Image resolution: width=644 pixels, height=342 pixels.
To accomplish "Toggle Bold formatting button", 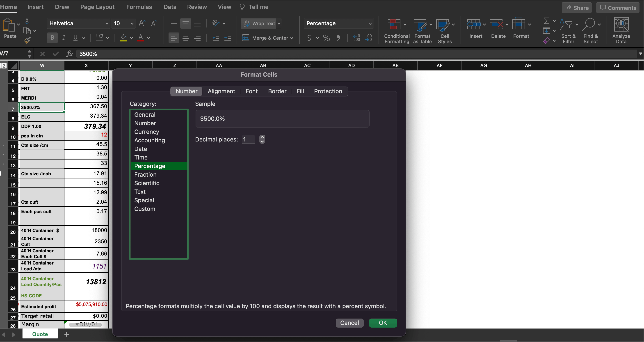I will pyautogui.click(x=52, y=38).
